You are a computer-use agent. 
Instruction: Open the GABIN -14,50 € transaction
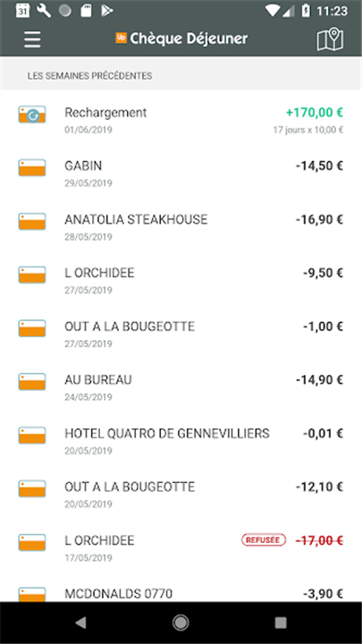click(x=181, y=174)
